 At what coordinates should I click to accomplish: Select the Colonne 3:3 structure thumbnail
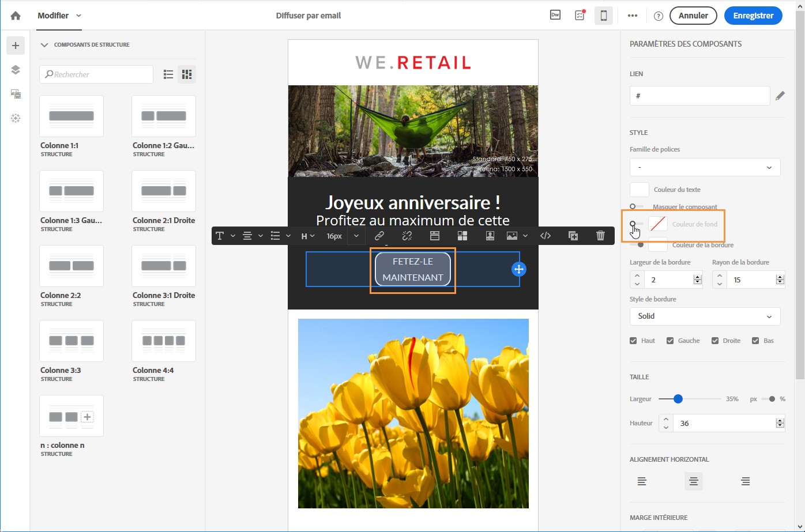pos(72,341)
